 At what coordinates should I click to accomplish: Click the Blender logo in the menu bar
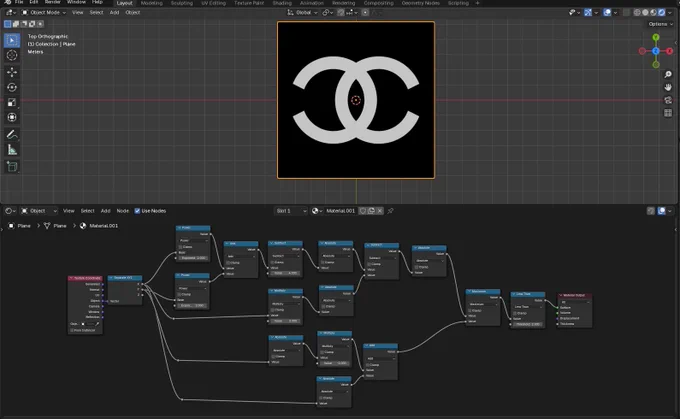pos(7,2)
